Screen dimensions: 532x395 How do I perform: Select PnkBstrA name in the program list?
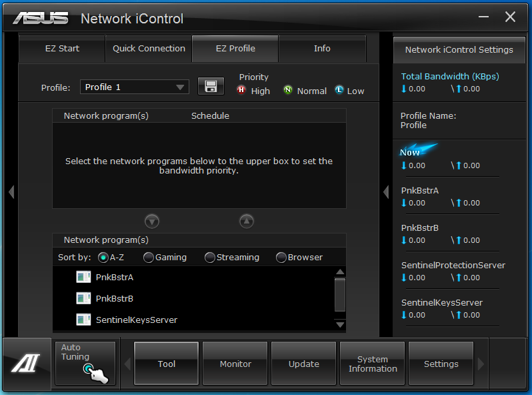(115, 277)
